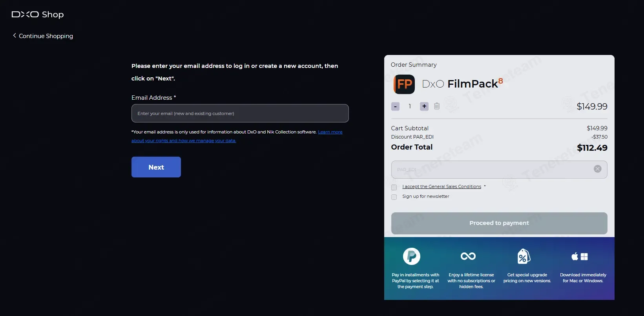Click the FilmPack FP product icon
This screenshot has height=316, width=644.
click(404, 84)
